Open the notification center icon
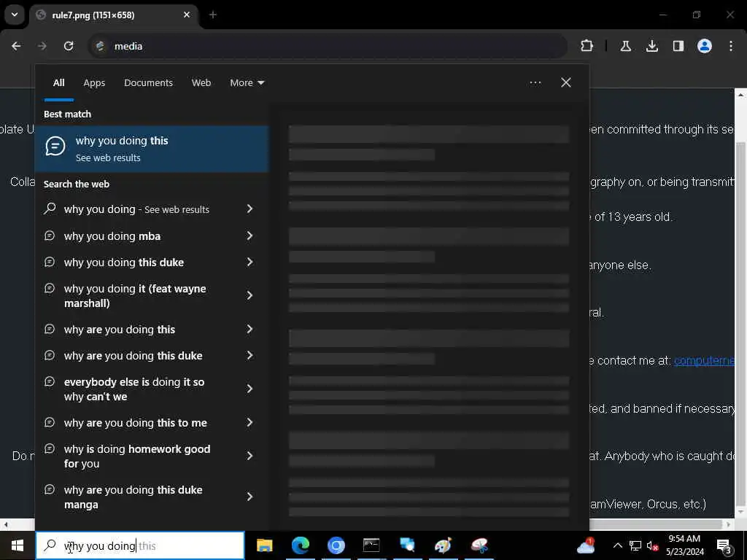This screenshot has height=560, width=747. tap(724, 545)
